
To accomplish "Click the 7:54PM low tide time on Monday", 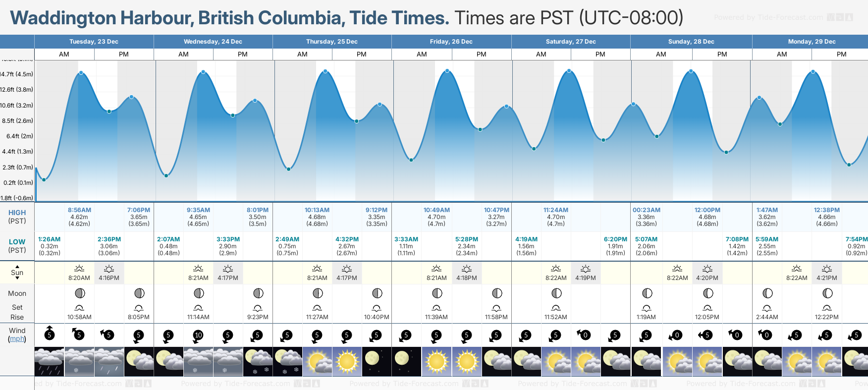I will [856, 239].
